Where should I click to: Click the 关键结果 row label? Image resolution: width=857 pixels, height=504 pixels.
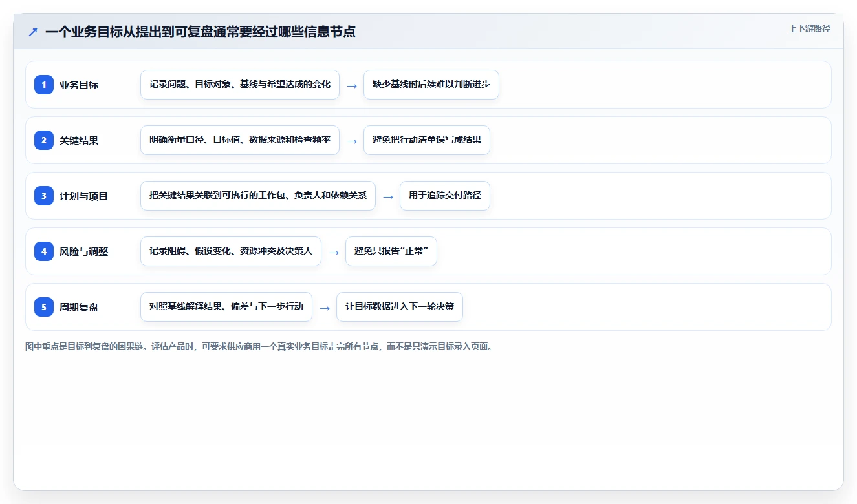[79, 140]
